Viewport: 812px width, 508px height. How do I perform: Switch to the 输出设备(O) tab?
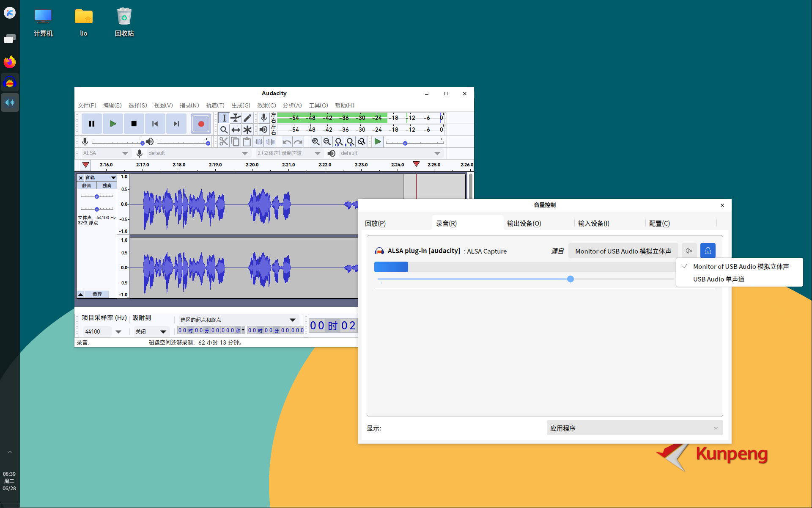[x=524, y=223]
